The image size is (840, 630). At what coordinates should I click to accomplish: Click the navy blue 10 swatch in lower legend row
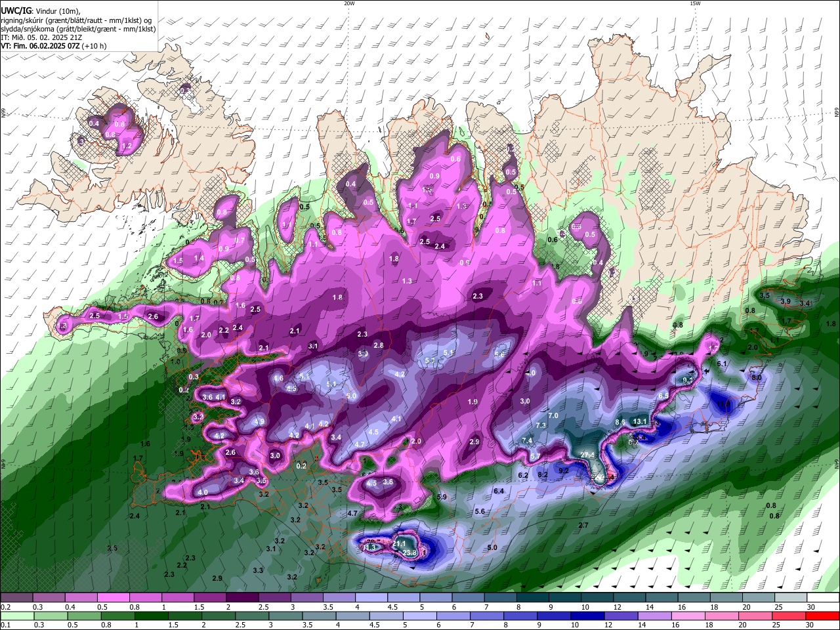(x=588, y=616)
